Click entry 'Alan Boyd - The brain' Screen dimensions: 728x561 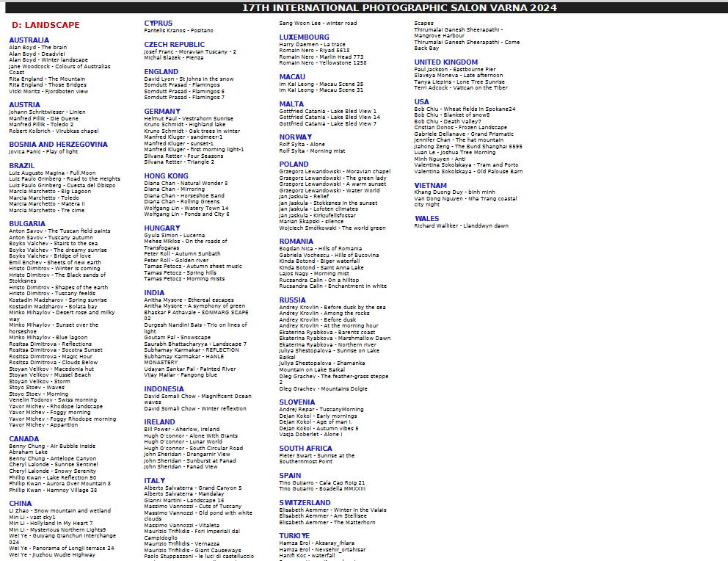(38, 48)
